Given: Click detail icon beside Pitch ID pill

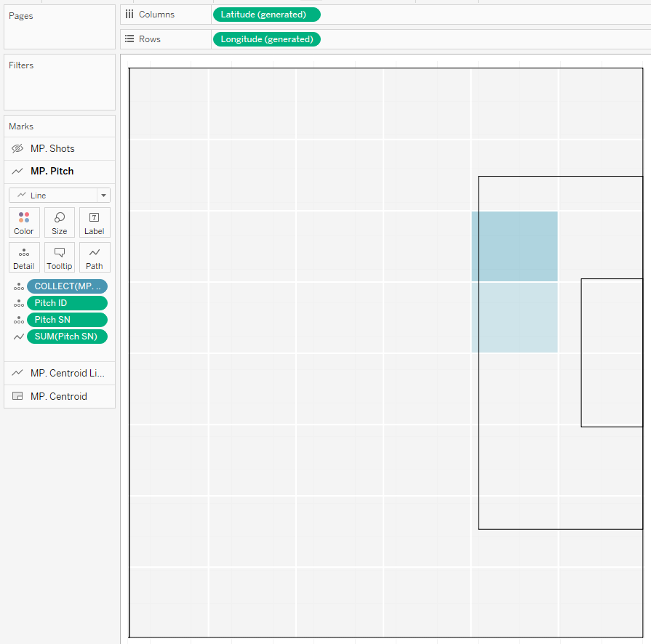Looking at the screenshot, I should click(18, 304).
